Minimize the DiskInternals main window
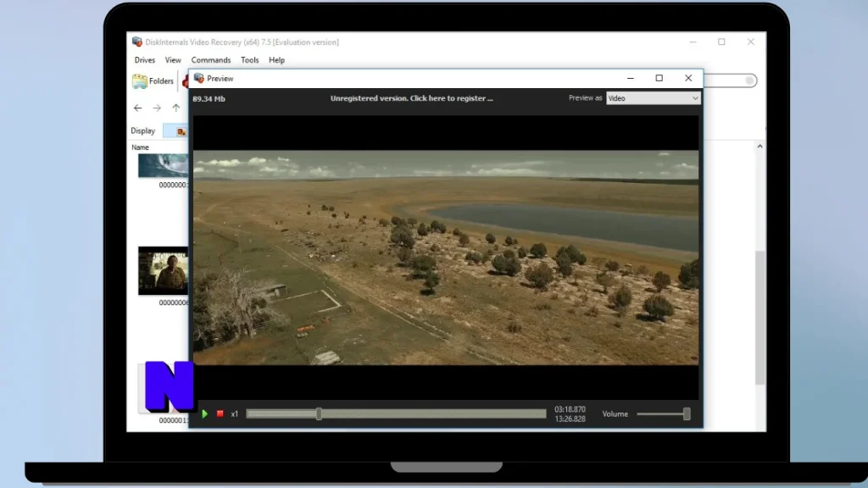 [693, 42]
